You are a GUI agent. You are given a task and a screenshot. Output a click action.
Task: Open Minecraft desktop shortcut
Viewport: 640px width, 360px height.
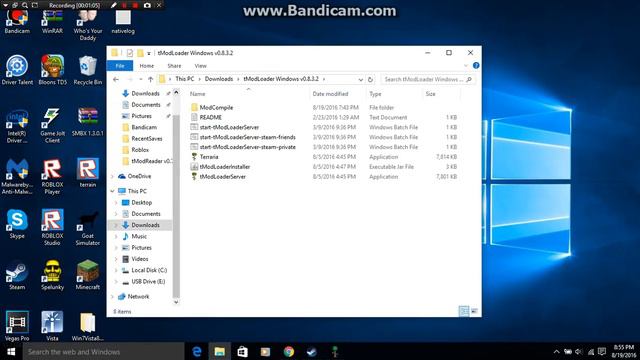pos(87,276)
